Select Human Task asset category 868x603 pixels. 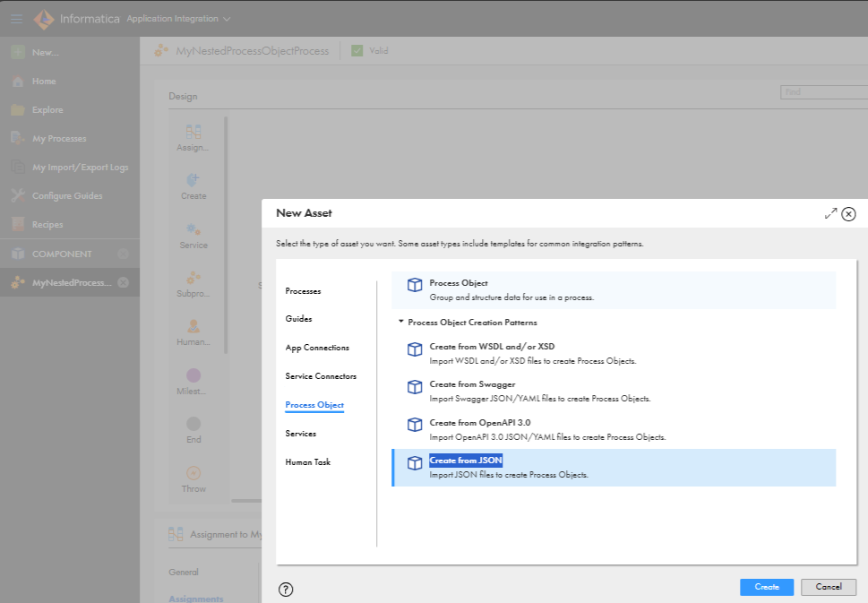308,461
